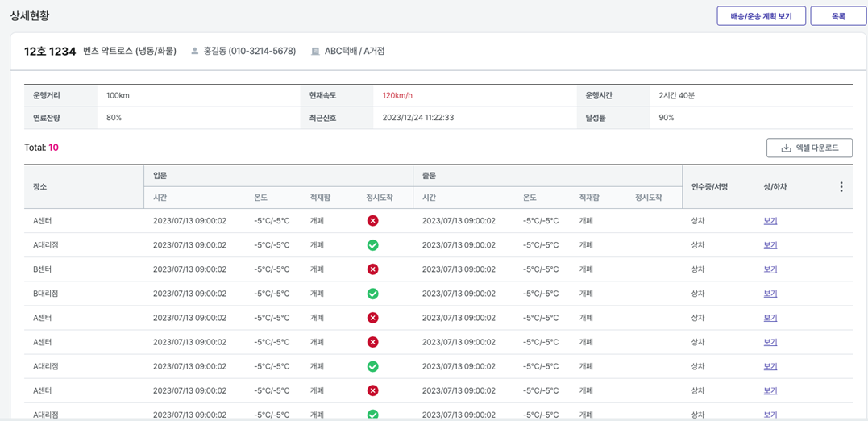Open the 보기 link in B센터 row
868x421 pixels.
tap(770, 269)
